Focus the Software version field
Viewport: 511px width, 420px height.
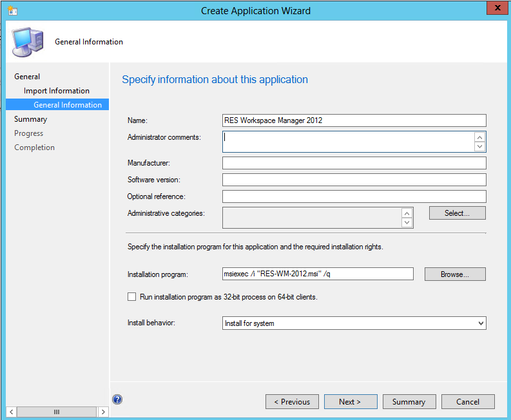click(x=354, y=180)
